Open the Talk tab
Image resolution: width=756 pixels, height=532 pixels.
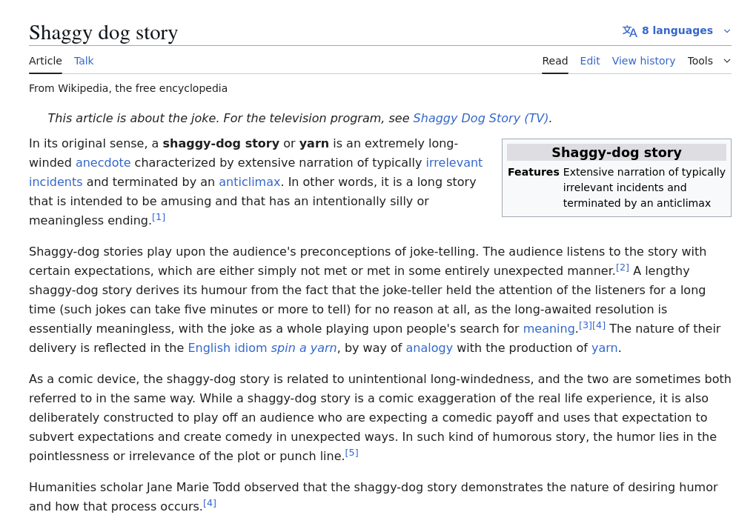[x=84, y=61]
